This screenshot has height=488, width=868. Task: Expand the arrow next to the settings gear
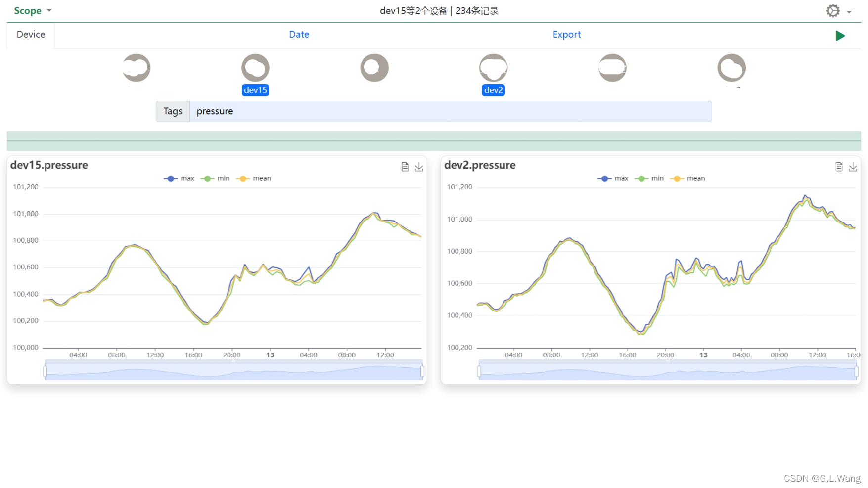click(x=849, y=12)
